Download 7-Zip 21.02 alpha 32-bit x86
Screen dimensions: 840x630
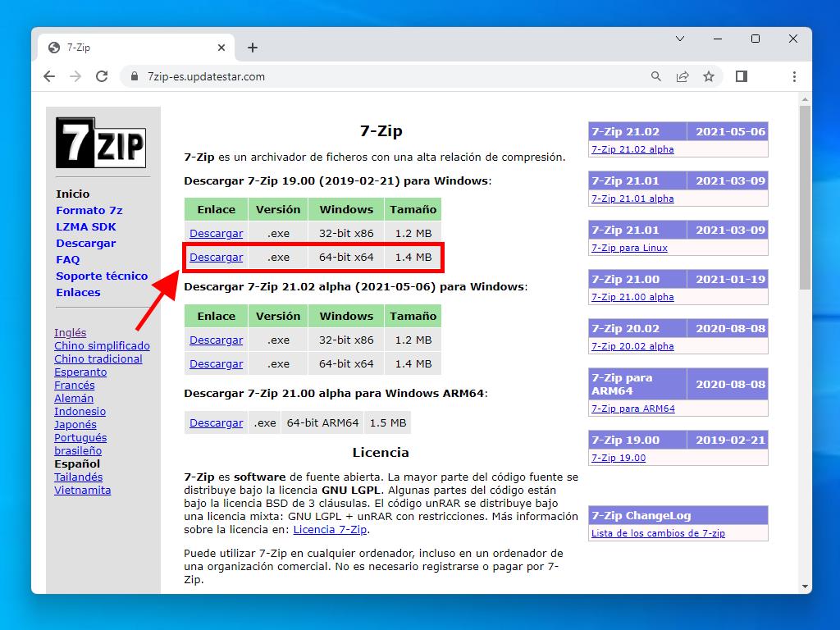(217, 340)
